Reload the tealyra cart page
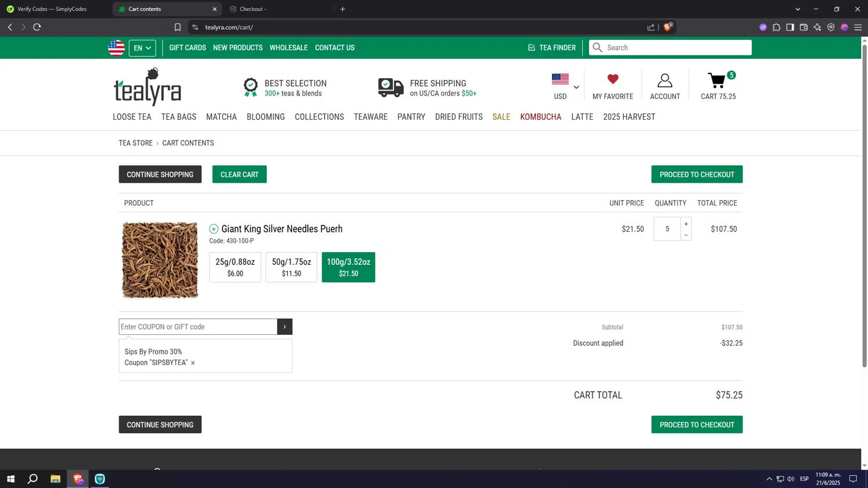Screen dimensions: 868x488 tap(37, 27)
